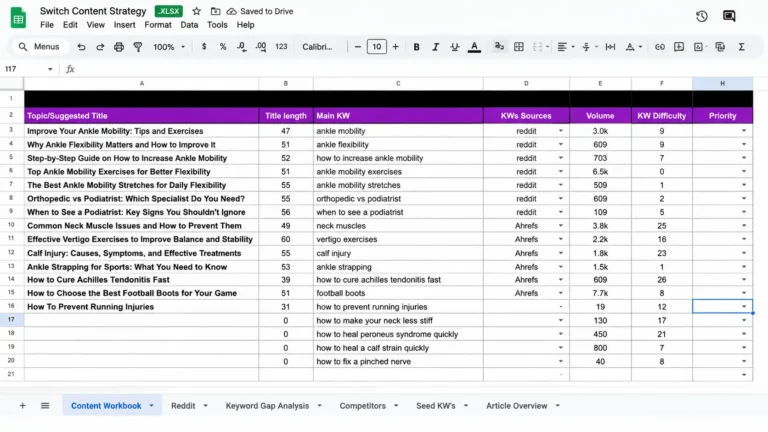Screen dimensions: 768x432
Task: Switch to the Competitors tab
Action: (362, 406)
